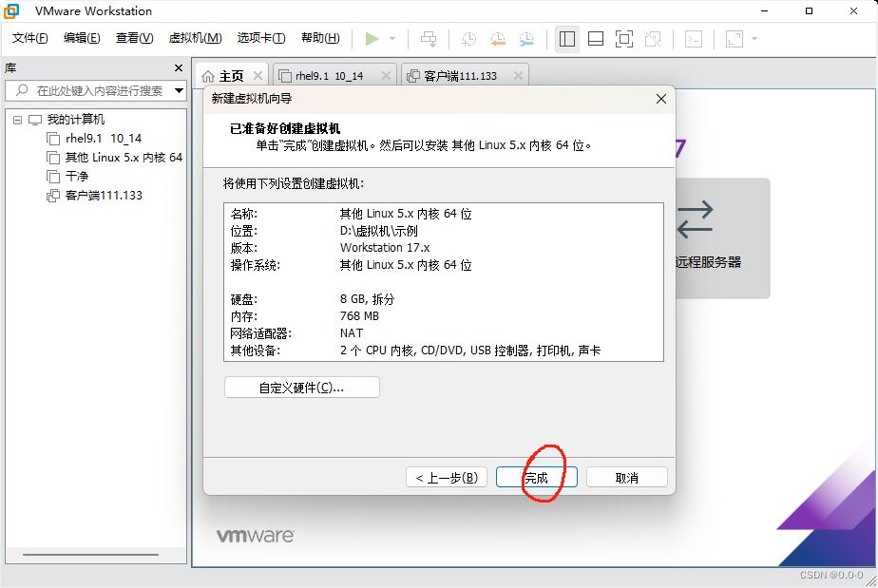Image resolution: width=878 pixels, height=588 pixels.
Task: Open the 虚拟机(M) menu
Action: 196,38
